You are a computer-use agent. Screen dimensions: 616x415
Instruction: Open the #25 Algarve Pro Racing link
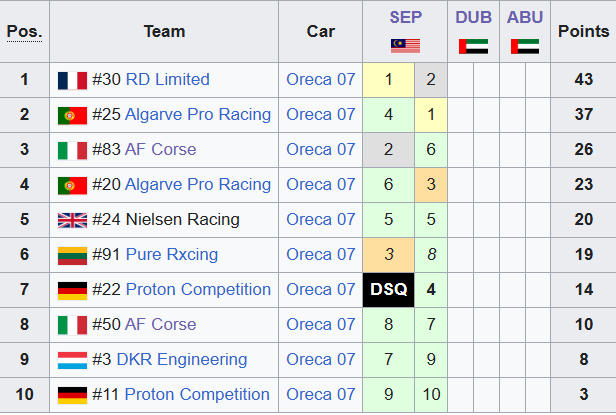(198, 114)
